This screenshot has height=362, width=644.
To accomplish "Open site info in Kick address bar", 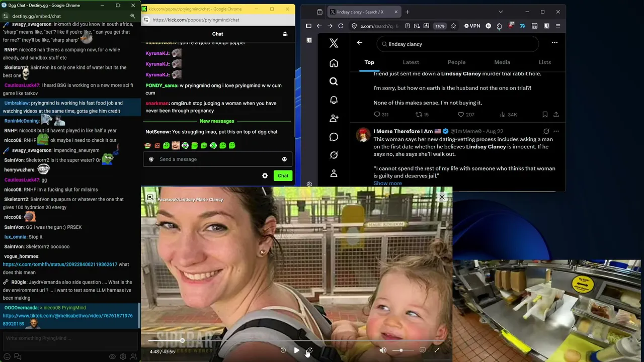I will 146,20.
